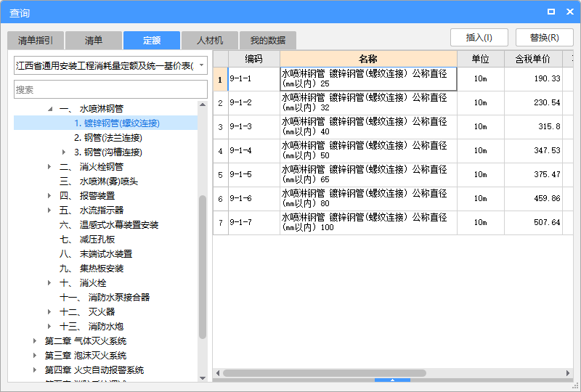The image size is (581, 392).
Task: Select 六、温感式水幕装置安装 item
Action: [109, 225]
